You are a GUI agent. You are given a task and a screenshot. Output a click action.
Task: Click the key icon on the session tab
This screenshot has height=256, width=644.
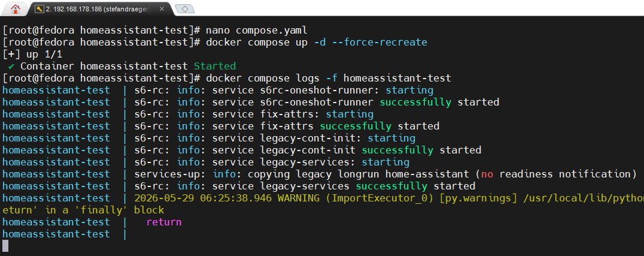coord(40,8)
